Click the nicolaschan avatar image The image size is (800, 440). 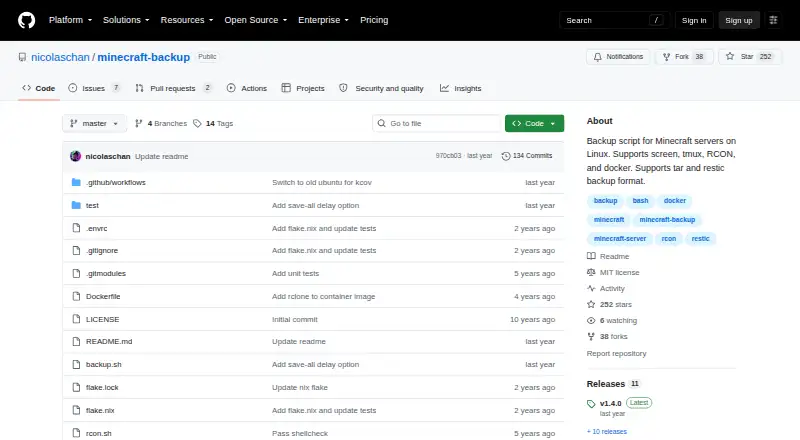click(76, 156)
